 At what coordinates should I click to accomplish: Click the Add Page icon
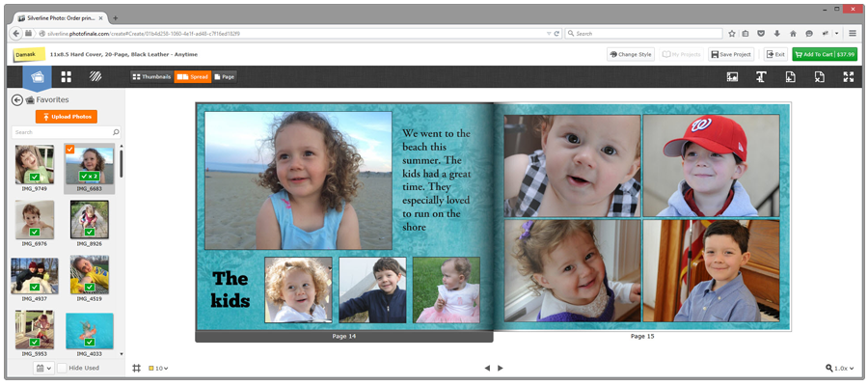(x=791, y=77)
